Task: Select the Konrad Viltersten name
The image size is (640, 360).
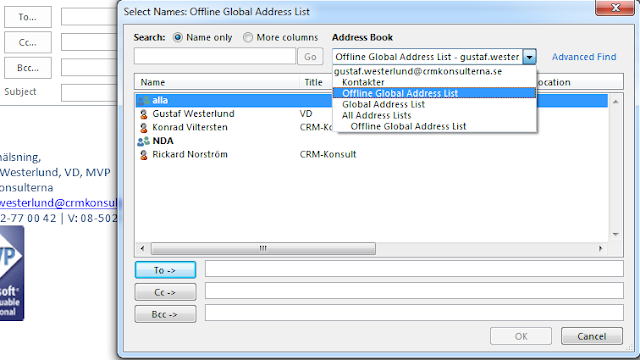Action: [190, 127]
